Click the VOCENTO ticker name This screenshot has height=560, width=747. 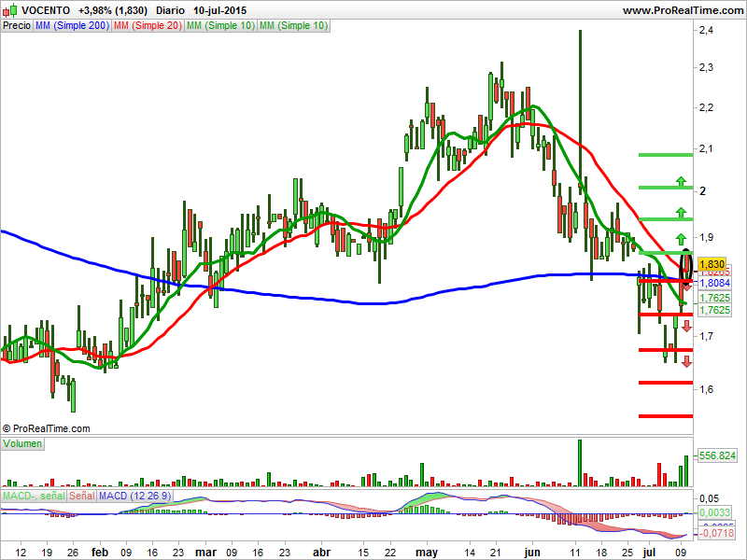point(46,10)
